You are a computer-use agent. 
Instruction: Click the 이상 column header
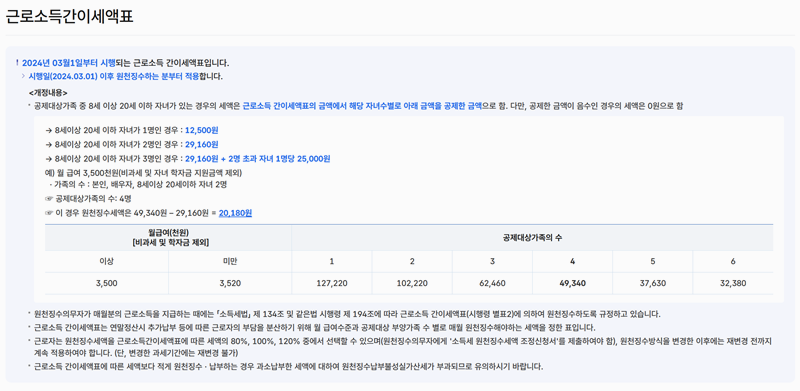click(107, 261)
